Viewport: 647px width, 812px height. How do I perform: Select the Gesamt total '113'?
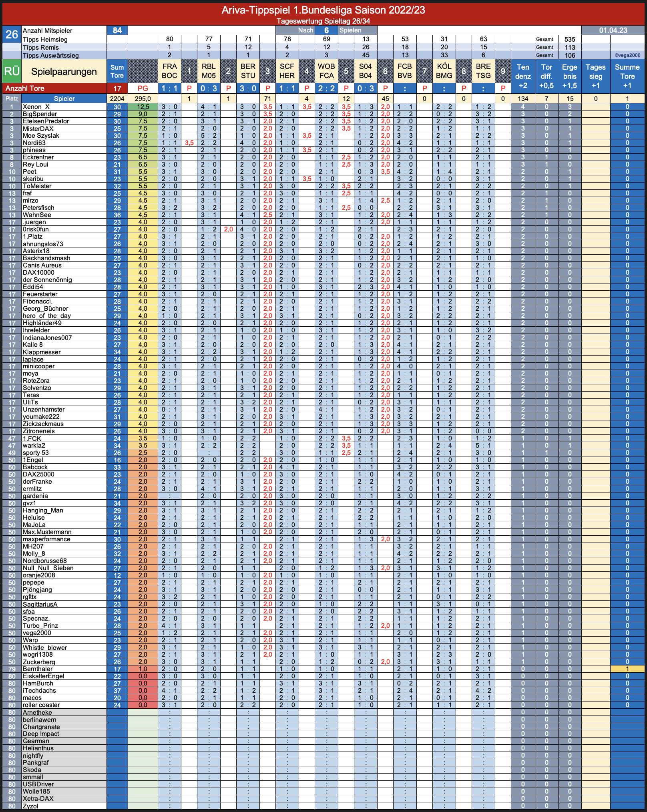(570, 47)
